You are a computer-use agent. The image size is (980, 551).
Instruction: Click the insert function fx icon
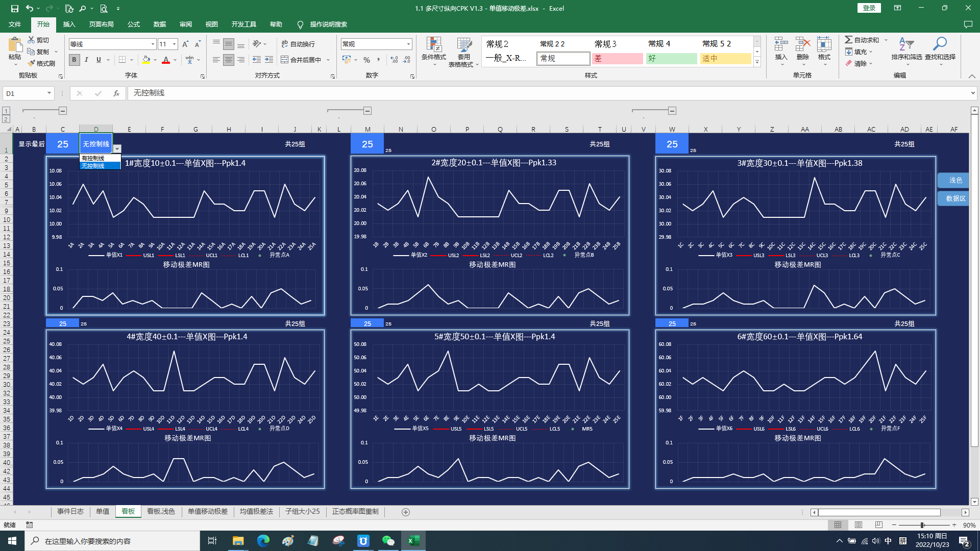point(116,93)
